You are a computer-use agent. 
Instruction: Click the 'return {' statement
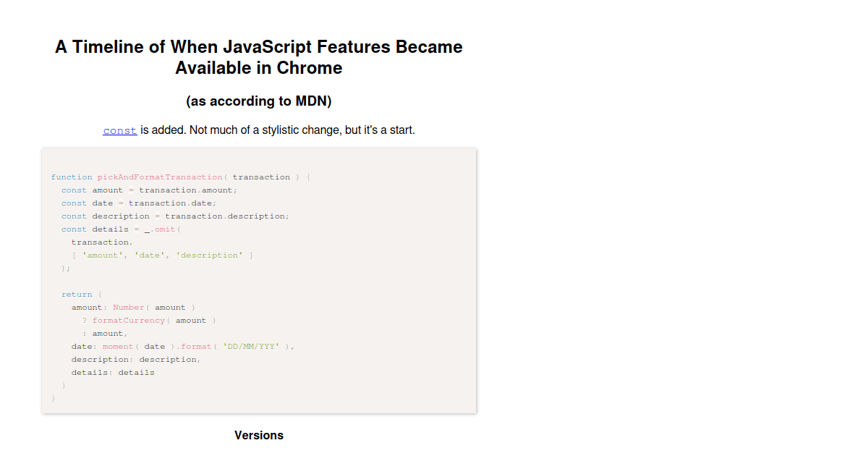pos(82,295)
